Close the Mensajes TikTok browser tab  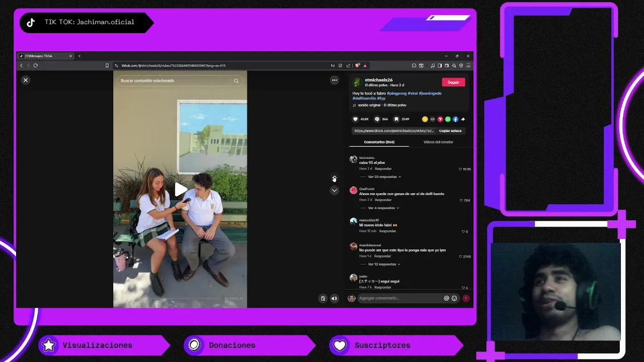[70, 56]
